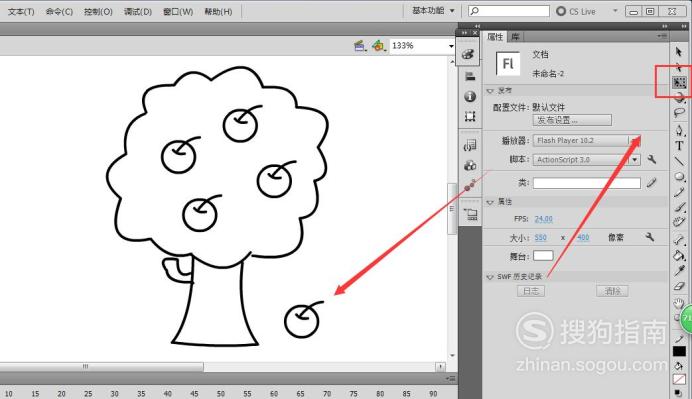Open the 帮助(H) menu
The height and width of the screenshot is (399, 692).
coord(218,11)
